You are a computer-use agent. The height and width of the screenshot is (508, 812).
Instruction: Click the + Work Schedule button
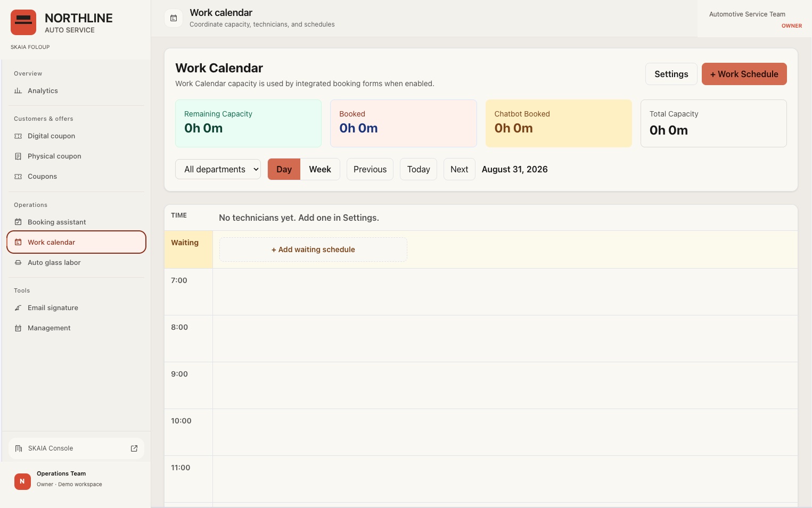(x=744, y=74)
